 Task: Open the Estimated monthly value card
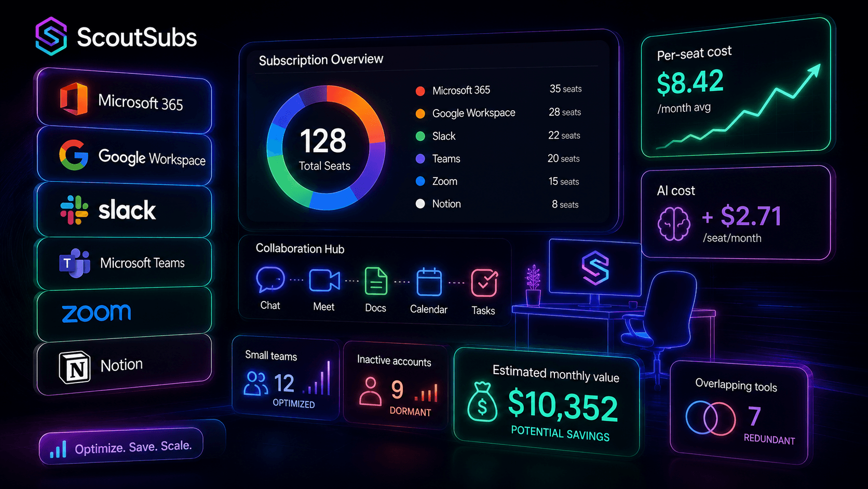[547, 402]
